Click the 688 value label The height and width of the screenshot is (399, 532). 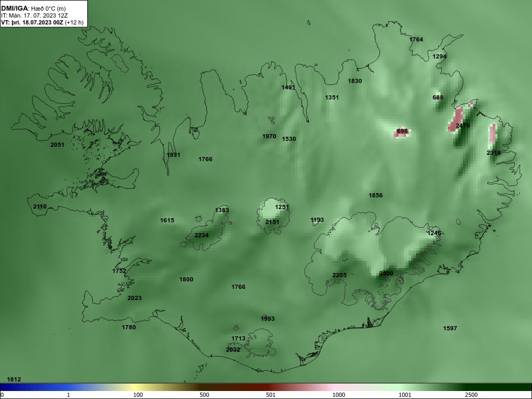pos(438,97)
